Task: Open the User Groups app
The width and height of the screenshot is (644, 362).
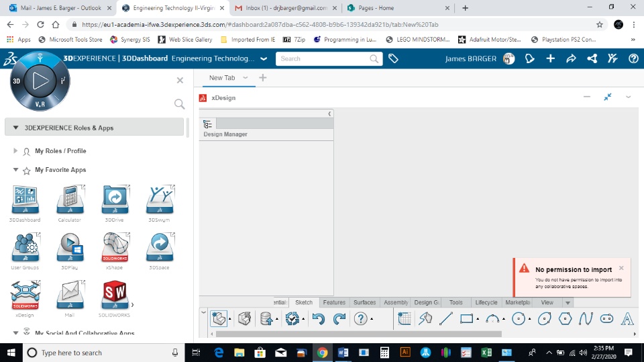Action: point(25,248)
